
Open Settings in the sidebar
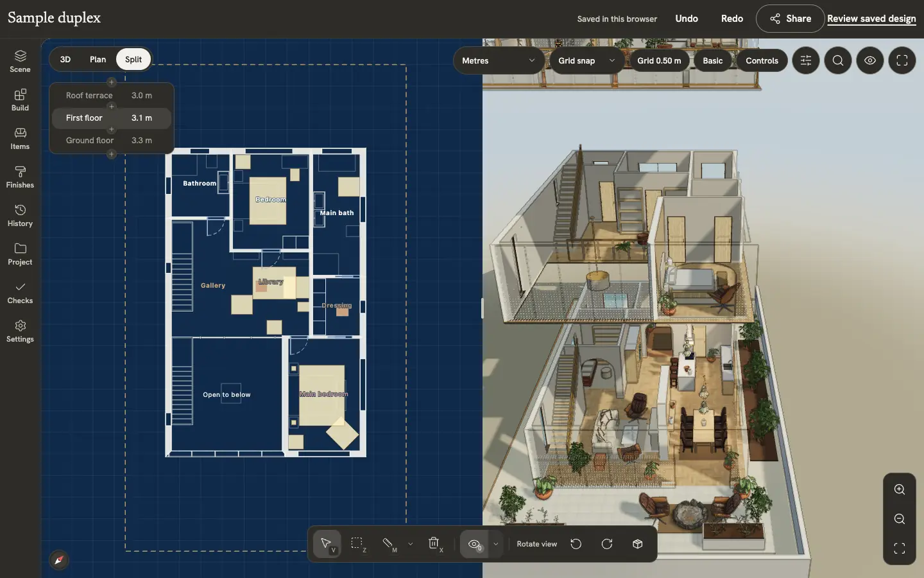(20, 331)
